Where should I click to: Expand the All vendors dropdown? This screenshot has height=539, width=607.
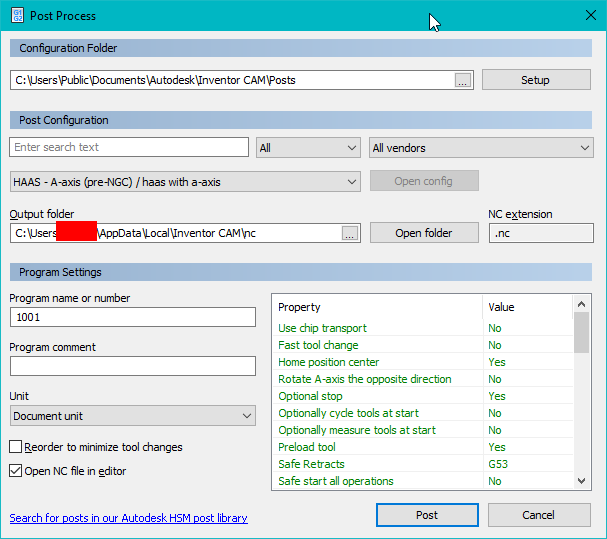[481, 148]
